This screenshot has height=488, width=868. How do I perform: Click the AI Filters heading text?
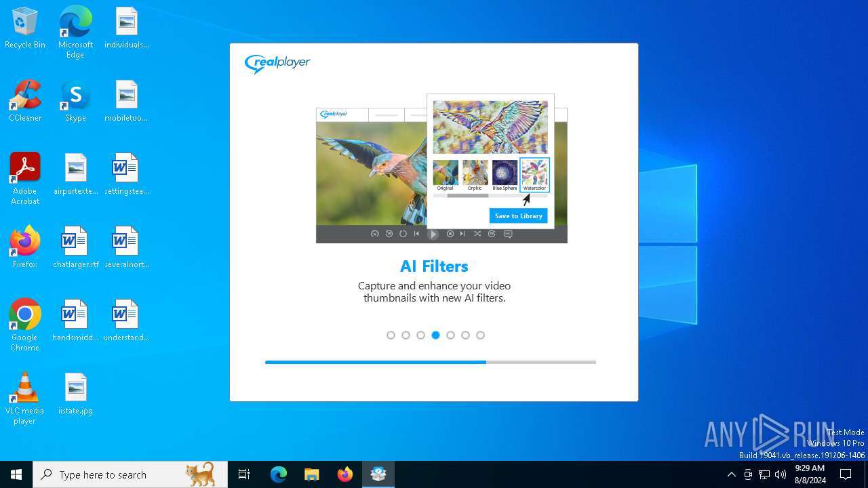[x=434, y=266]
